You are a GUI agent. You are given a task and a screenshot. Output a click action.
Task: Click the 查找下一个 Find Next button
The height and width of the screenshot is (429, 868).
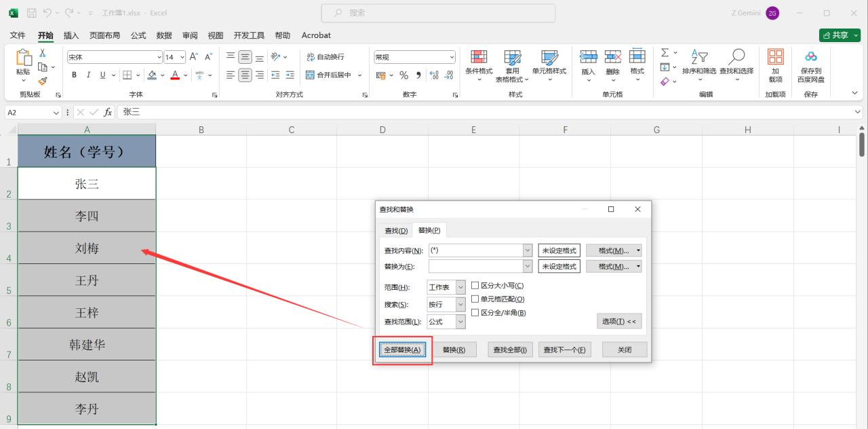[x=565, y=350]
